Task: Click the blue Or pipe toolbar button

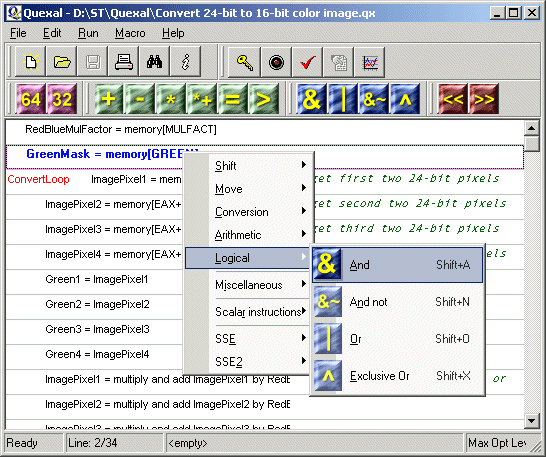Action: coord(343,99)
